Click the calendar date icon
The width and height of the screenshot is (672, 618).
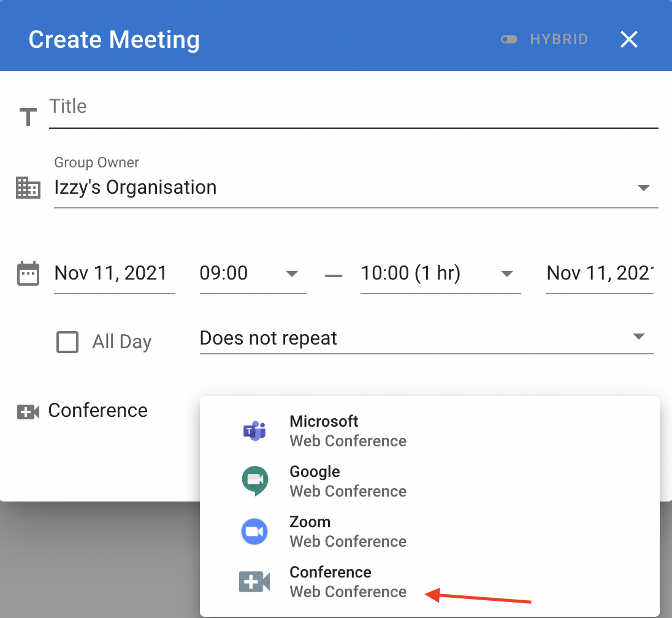click(x=28, y=273)
